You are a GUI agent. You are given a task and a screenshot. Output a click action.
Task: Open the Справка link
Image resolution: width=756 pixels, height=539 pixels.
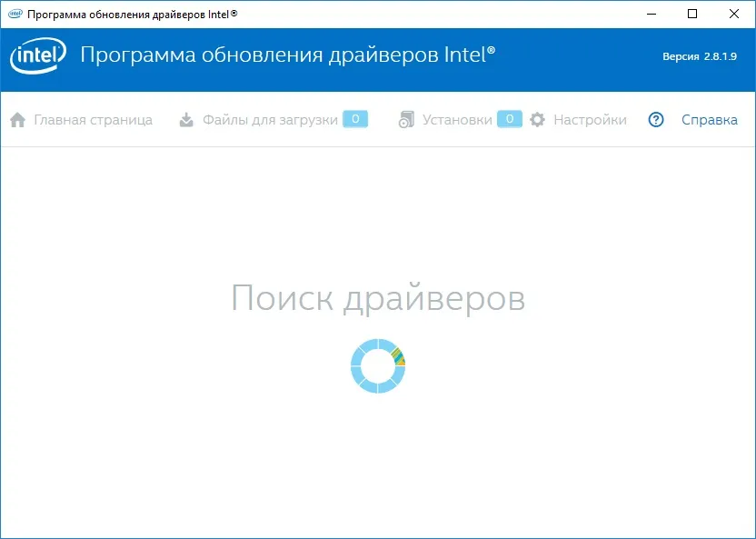pos(710,120)
